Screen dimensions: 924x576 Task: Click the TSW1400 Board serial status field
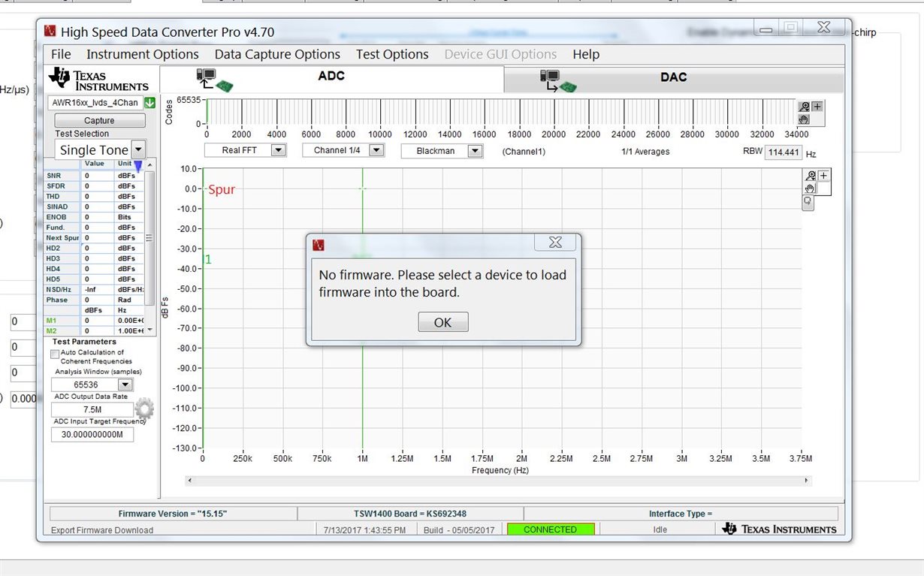(x=410, y=514)
